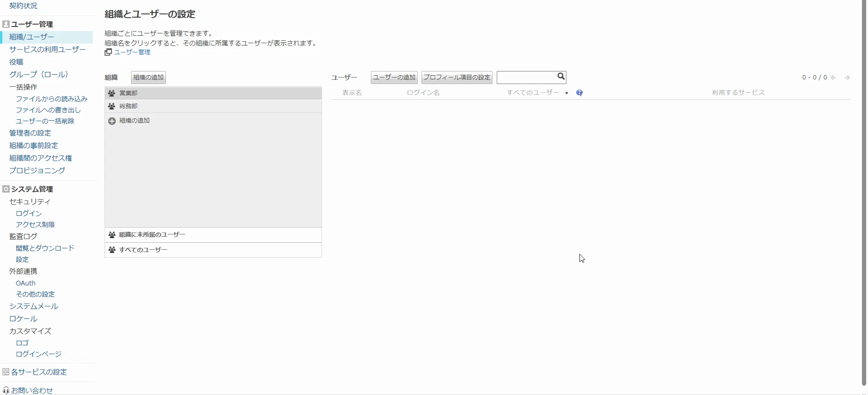The width and height of the screenshot is (868, 395).
Task: Click the search magnifier icon
Action: coord(561,77)
